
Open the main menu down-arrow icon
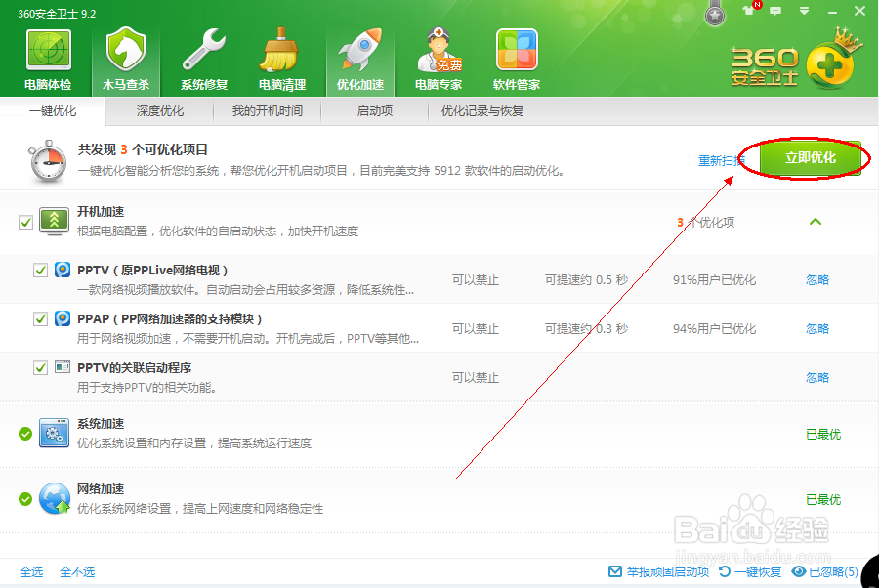[804, 11]
